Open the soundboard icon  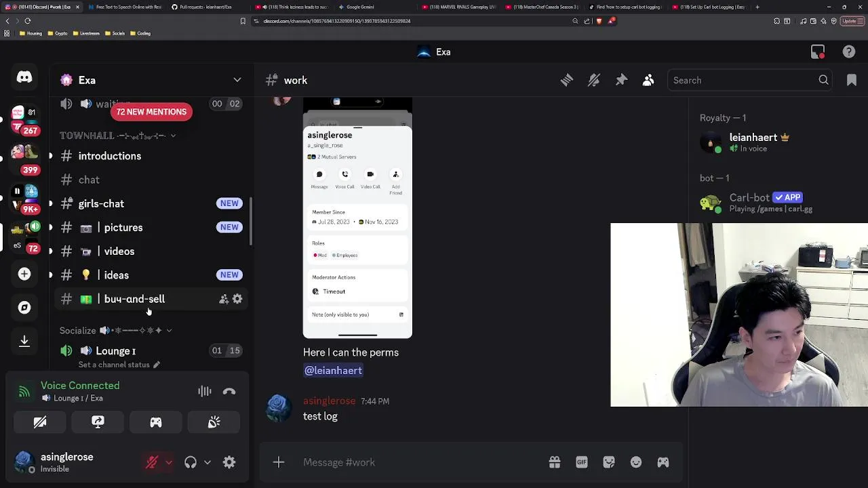coord(214,422)
